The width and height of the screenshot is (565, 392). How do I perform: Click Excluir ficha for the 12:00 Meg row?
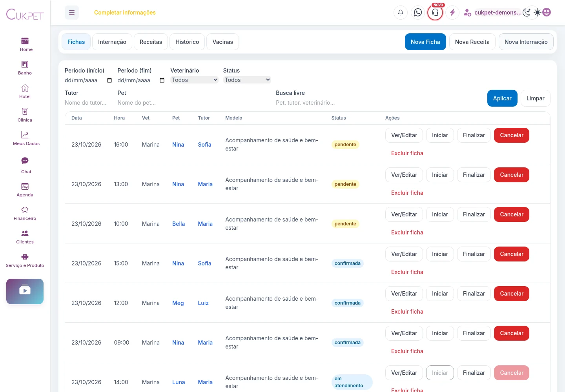click(407, 312)
